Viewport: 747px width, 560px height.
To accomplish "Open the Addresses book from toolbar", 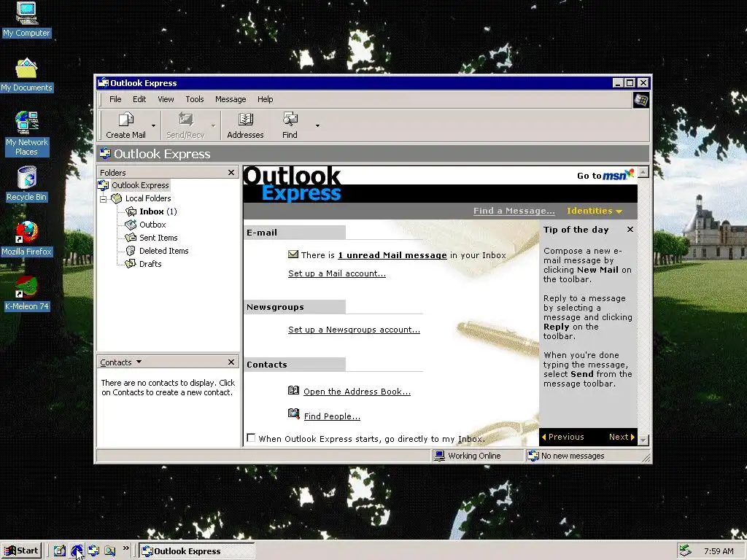I will (x=245, y=125).
